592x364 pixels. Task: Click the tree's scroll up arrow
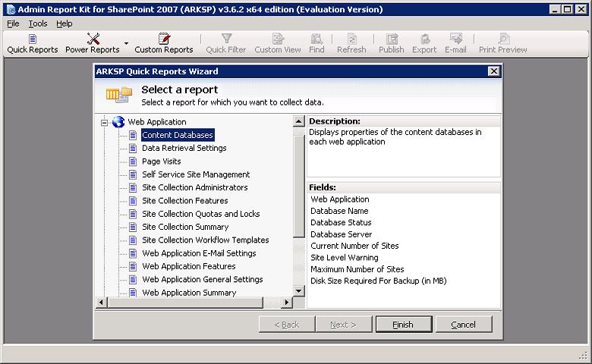pyautogui.click(x=298, y=121)
